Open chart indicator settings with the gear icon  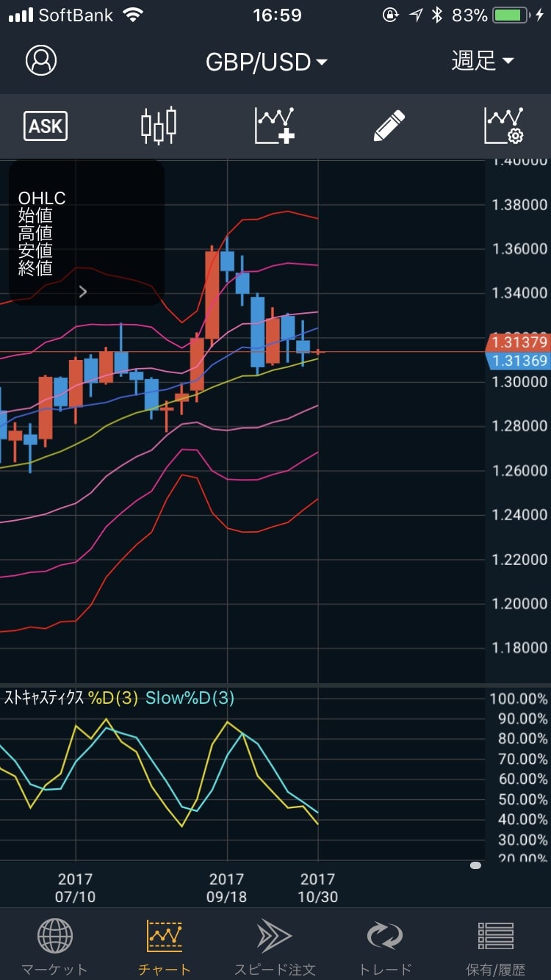[x=504, y=126]
